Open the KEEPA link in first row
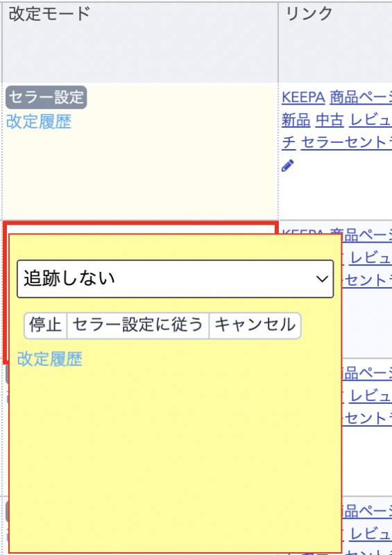This screenshot has height=555, width=392. click(303, 97)
